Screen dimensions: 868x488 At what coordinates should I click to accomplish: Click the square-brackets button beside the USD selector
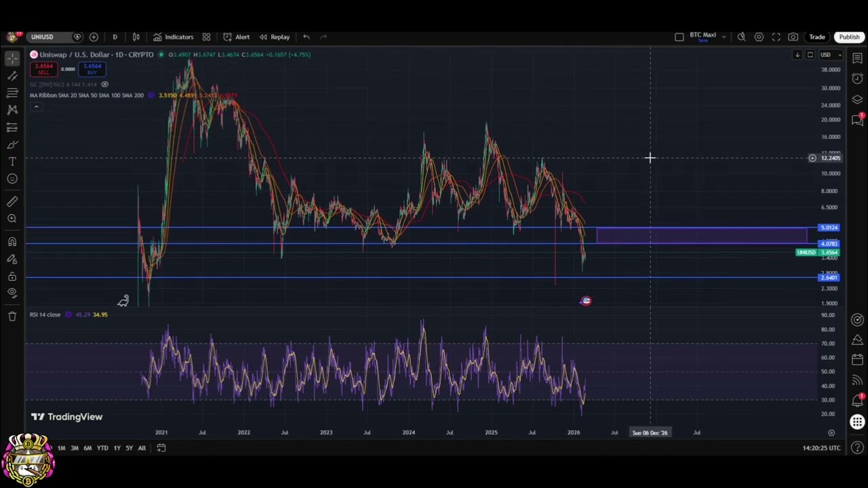(810, 55)
